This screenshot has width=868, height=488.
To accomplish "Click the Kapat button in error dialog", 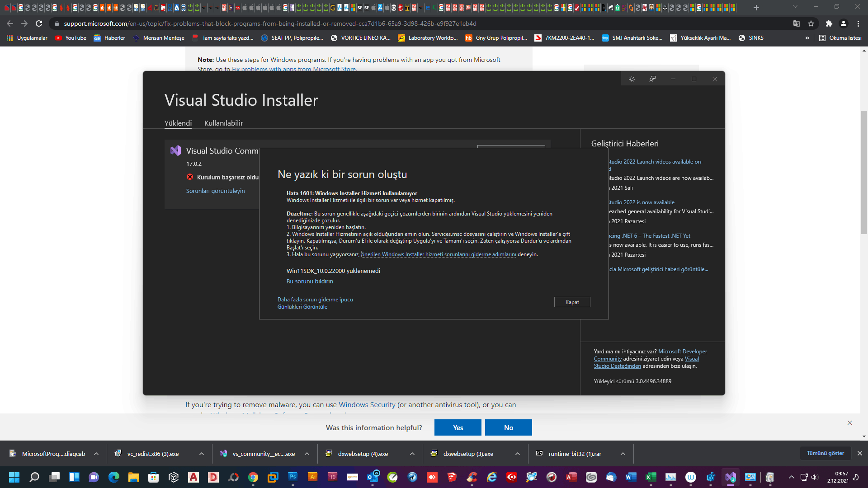I will click(572, 302).
